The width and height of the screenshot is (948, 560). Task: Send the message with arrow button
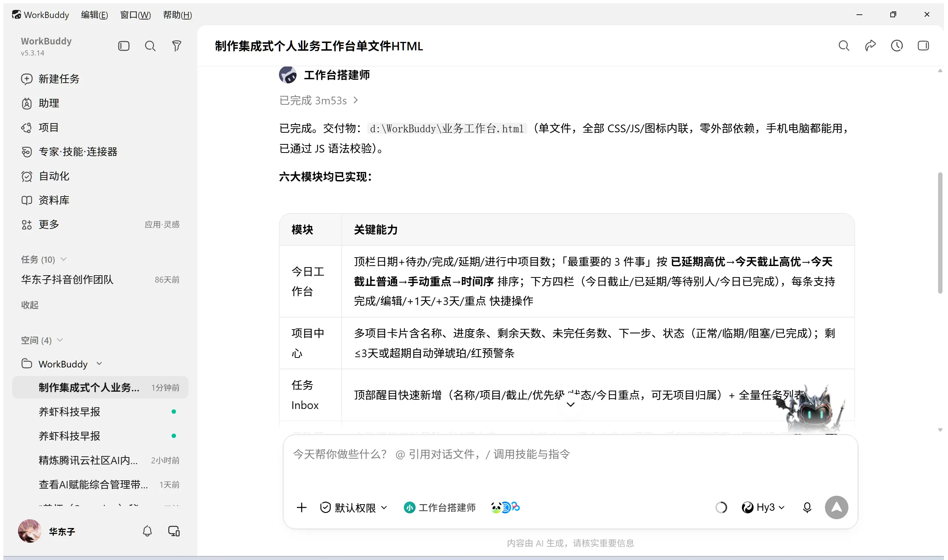(x=836, y=507)
